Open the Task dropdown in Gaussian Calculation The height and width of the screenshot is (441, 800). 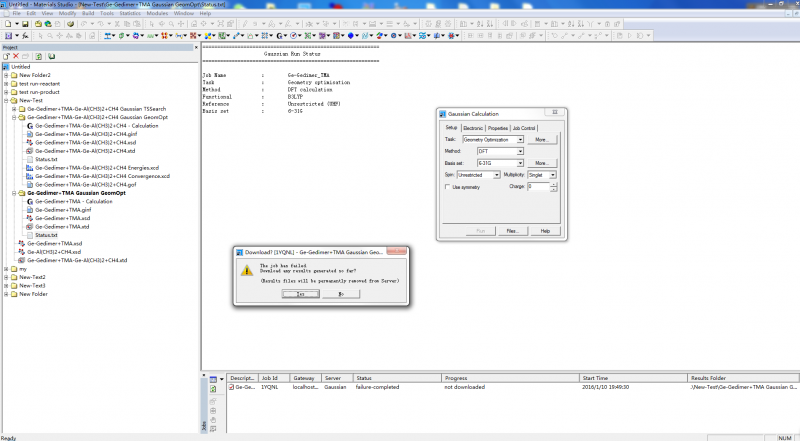click(520, 139)
